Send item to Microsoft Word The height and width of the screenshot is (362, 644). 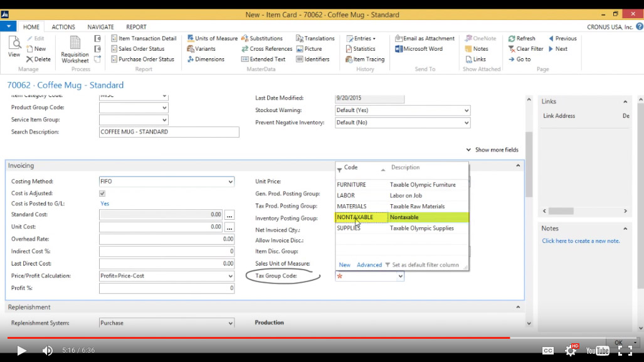(x=419, y=48)
